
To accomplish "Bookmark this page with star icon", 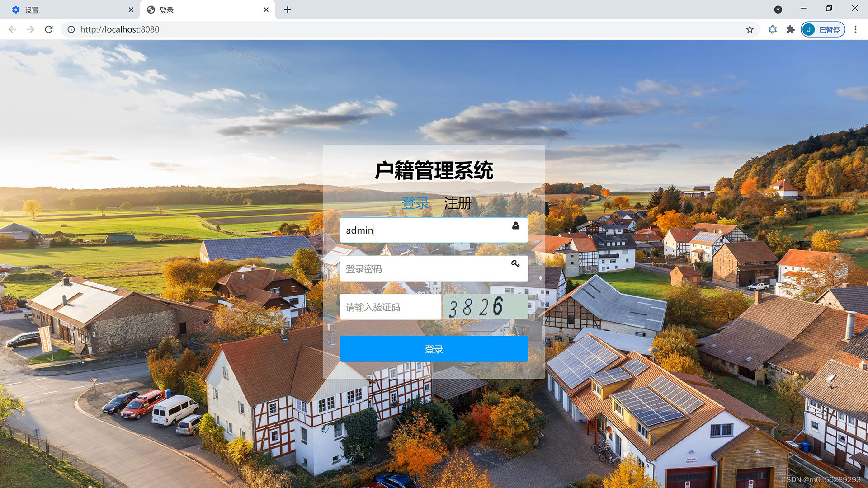I will point(750,29).
